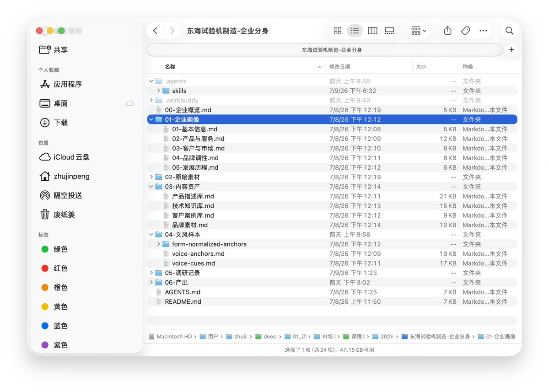Sort by 修改日期 column header
The image size is (549, 392).
(339, 67)
